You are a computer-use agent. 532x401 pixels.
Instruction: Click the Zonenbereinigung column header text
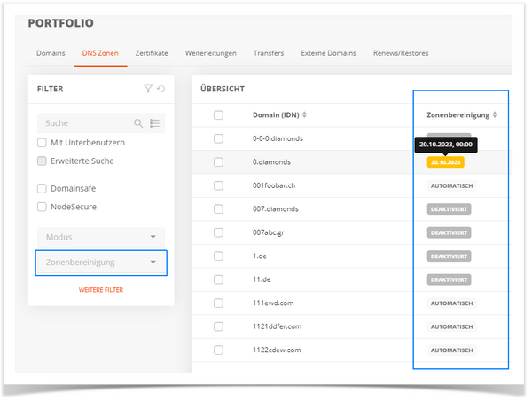click(x=458, y=115)
